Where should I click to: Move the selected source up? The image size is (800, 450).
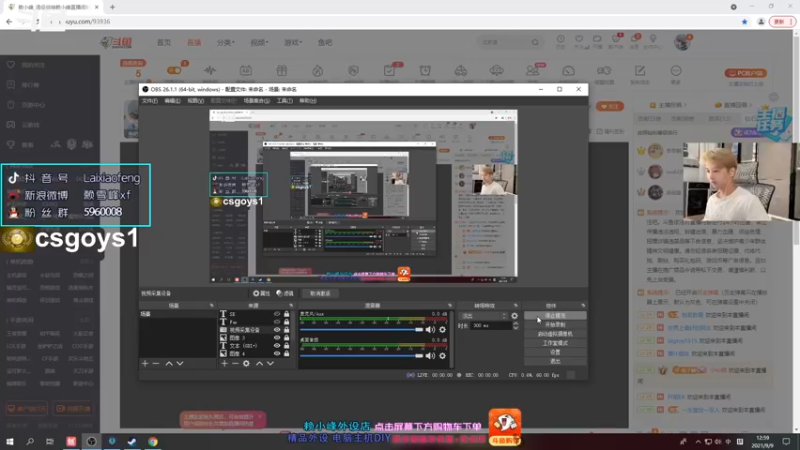point(259,363)
